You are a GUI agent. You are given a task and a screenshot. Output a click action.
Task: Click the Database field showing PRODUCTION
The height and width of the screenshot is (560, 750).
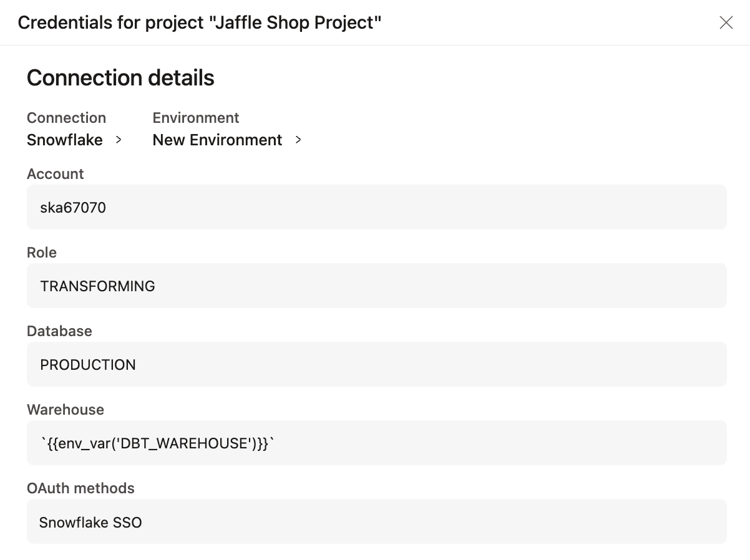[x=376, y=364]
